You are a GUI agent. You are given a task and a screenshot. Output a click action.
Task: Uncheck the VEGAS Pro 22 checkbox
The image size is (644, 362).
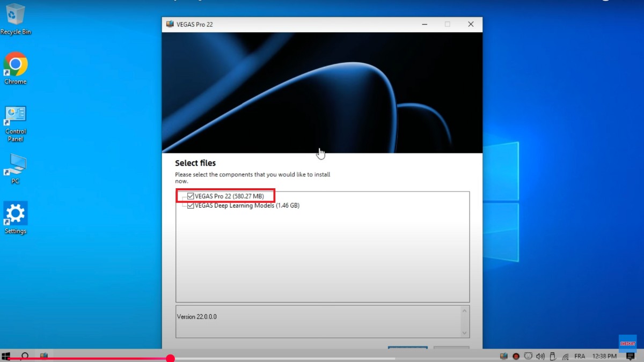pyautogui.click(x=191, y=196)
